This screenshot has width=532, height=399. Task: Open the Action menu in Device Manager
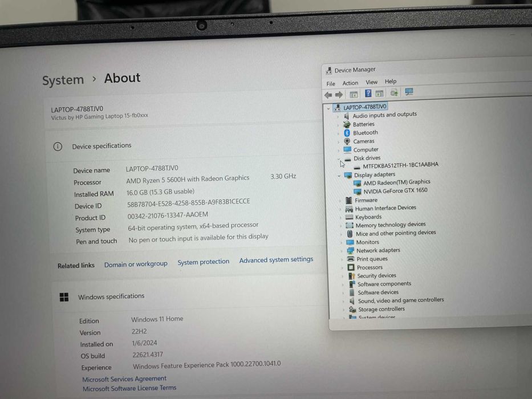tap(350, 83)
